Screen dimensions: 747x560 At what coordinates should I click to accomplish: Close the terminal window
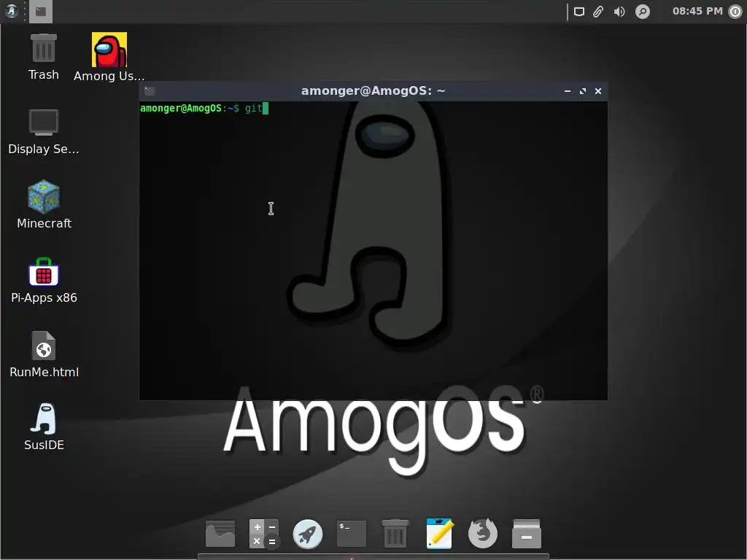[598, 91]
